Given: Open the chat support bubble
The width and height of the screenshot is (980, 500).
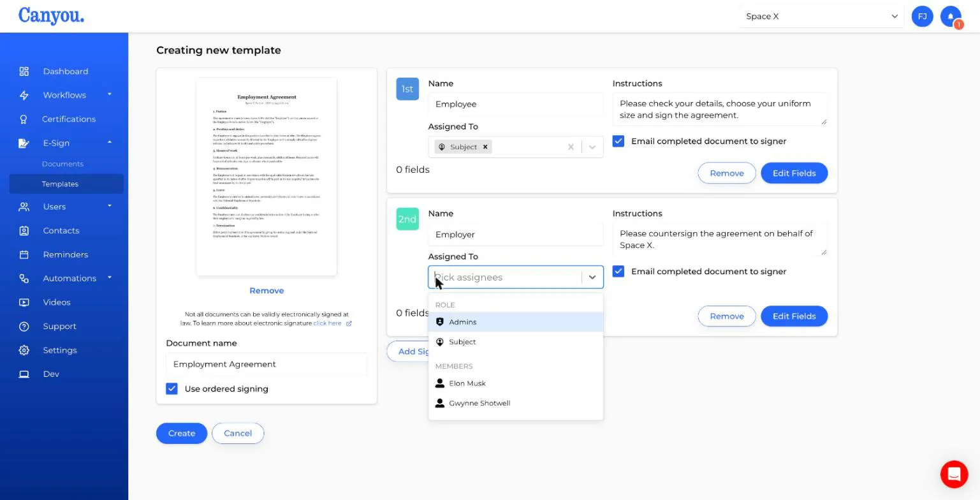Looking at the screenshot, I should tap(954, 474).
